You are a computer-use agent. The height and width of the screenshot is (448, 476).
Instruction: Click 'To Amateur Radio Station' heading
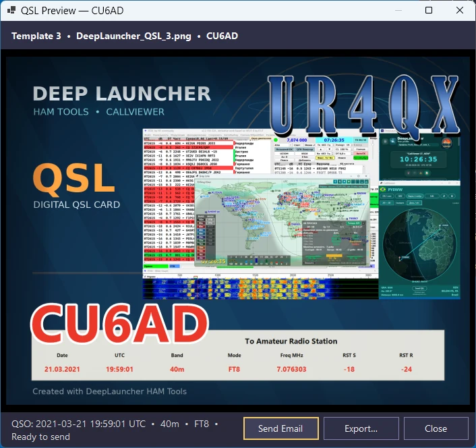(x=291, y=341)
